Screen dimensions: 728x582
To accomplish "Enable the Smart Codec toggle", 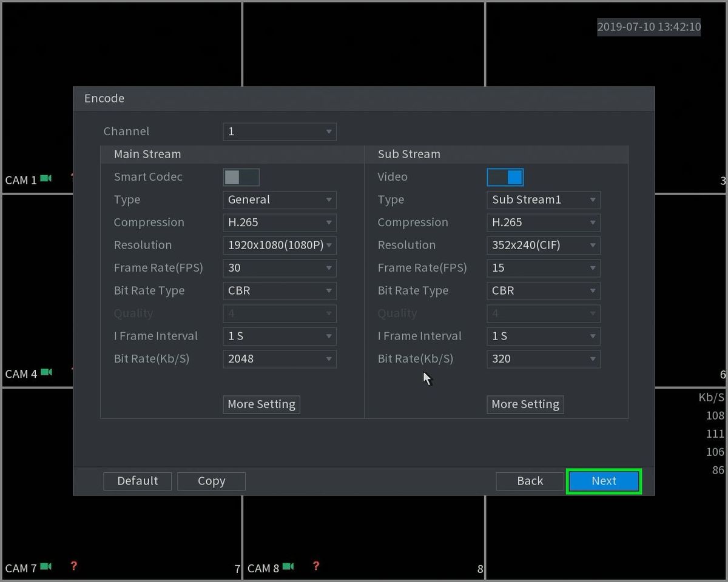I will point(241,177).
